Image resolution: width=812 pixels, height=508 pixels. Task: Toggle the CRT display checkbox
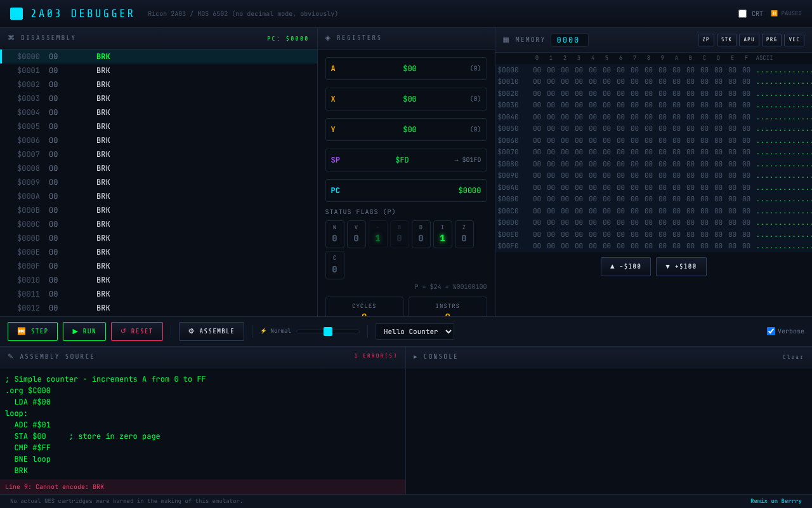point(742,13)
